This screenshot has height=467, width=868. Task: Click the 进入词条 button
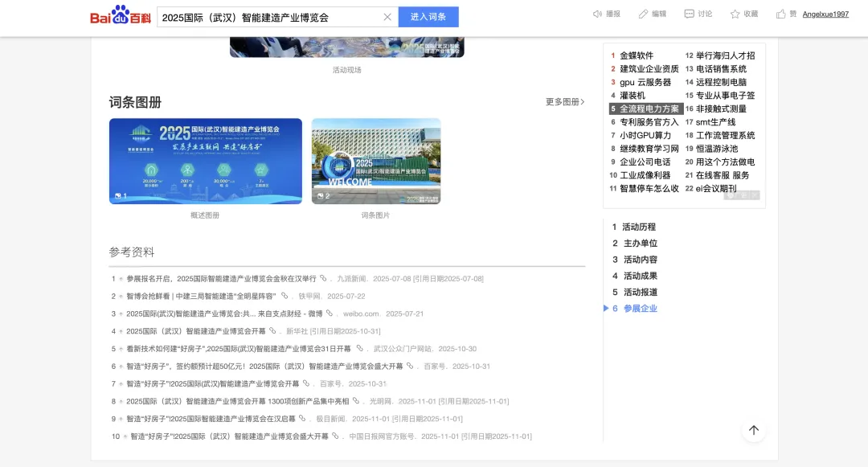[x=428, y=17]
